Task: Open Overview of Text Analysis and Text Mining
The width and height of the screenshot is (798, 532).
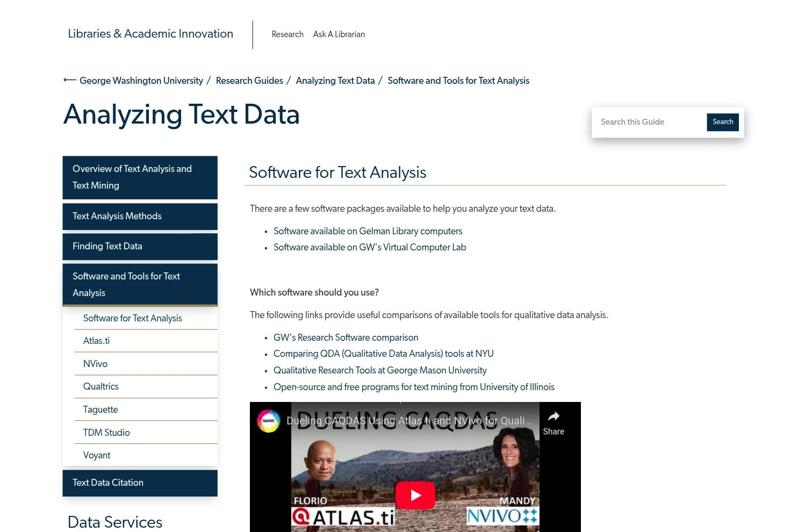Action: (x=140, y=177)
